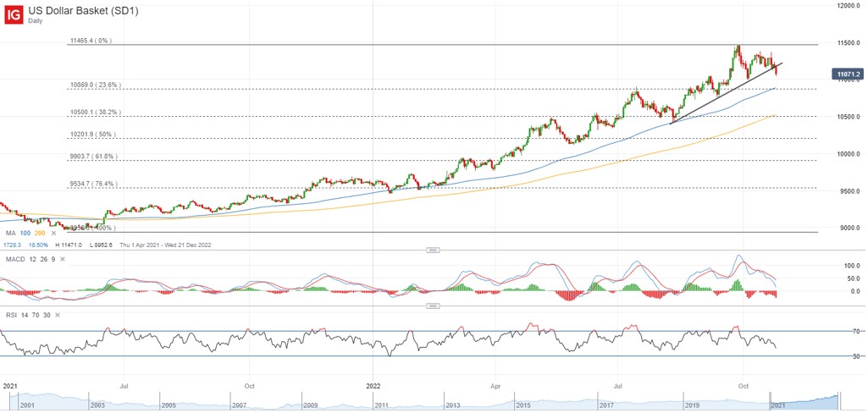The image size is (868, 413).
Task: Click the panel resize handle above RSI
Action: click(433, 306)
